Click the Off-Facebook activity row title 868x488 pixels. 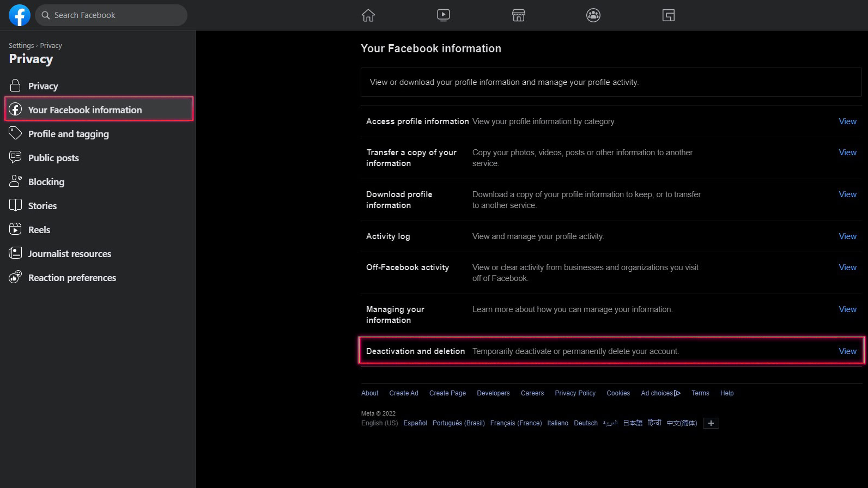pyautogui.click(x=408, y=267)
